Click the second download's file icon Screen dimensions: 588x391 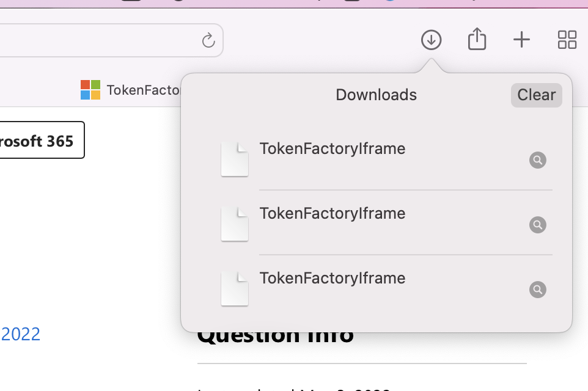[235, 224]
